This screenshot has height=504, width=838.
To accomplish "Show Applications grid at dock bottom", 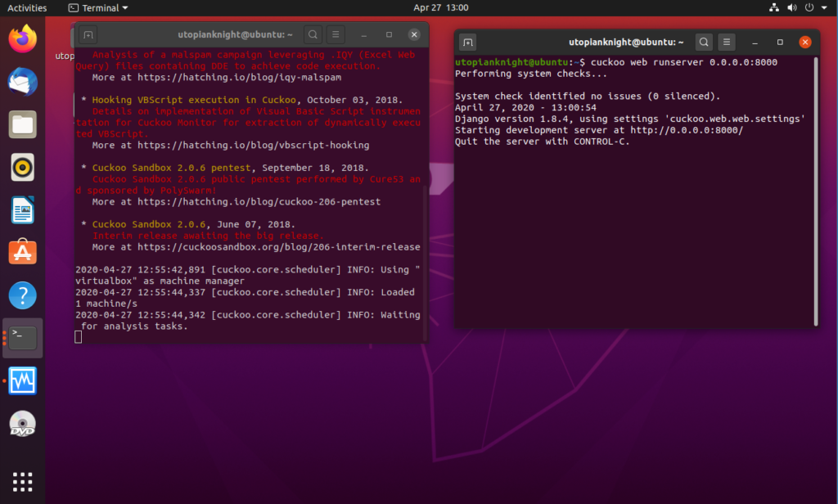I will coord(22,482).
